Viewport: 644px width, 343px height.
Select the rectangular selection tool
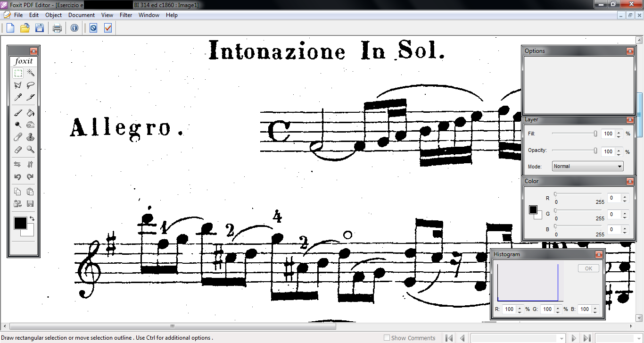pyautogui.click(x=18, y=73)
